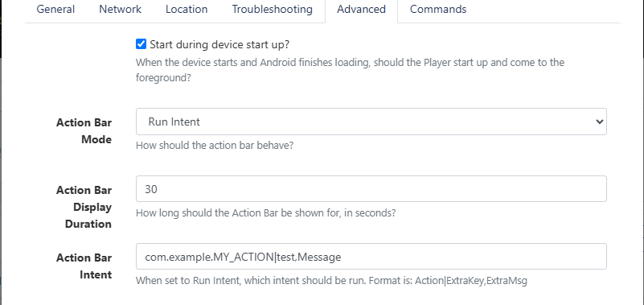Click the chevron arrow of Action Bar Mode
Viewport: 644px width, 305px height.
(599, 122)
